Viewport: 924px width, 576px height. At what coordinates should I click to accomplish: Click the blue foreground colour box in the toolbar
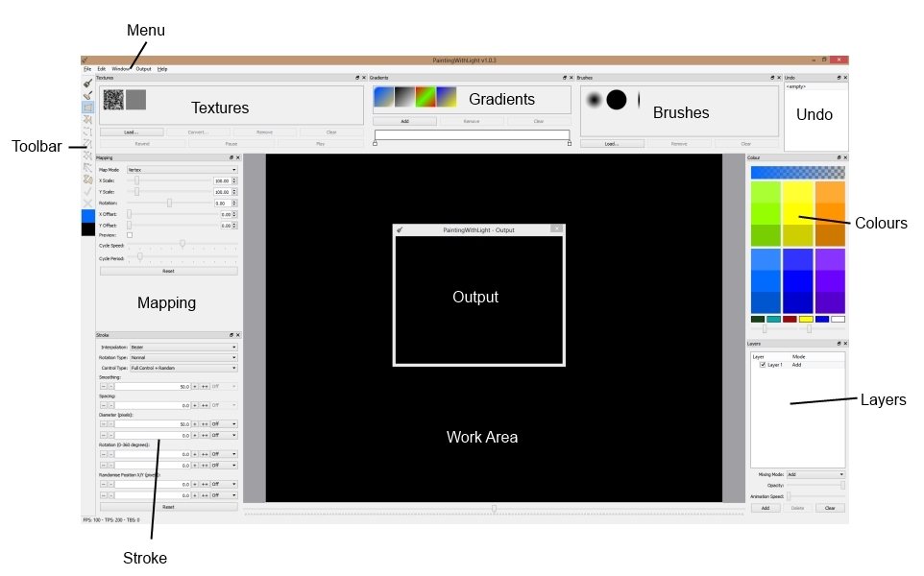point(87,216)
